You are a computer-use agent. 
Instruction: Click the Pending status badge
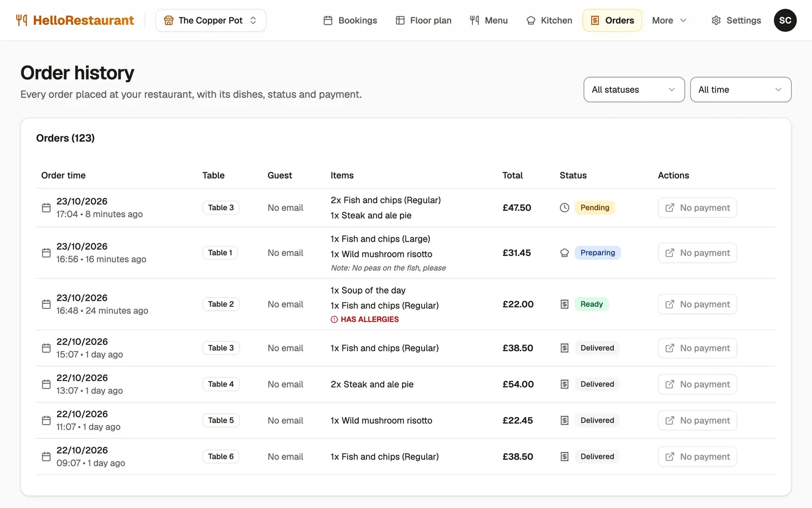(595, 208)
